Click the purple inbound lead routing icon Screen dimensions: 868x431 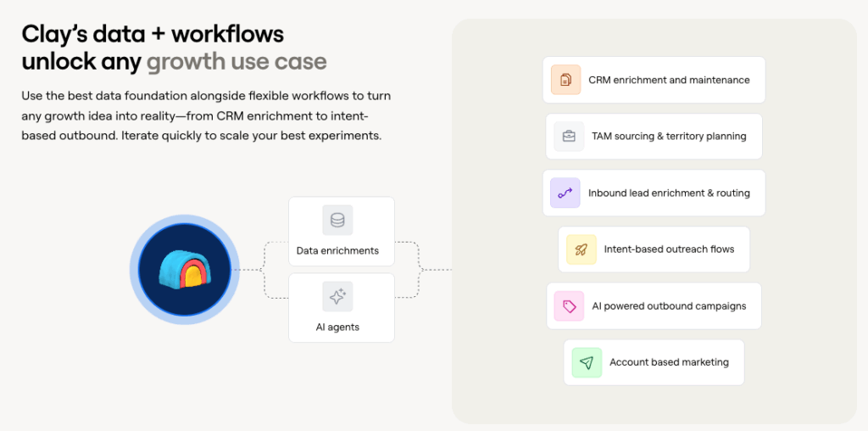tap(565, 193)
